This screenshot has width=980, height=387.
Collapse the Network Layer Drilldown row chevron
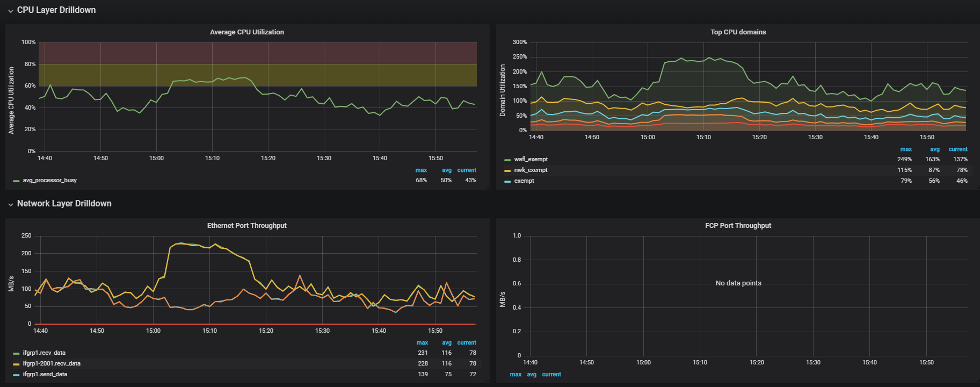[x=10, y=204]
